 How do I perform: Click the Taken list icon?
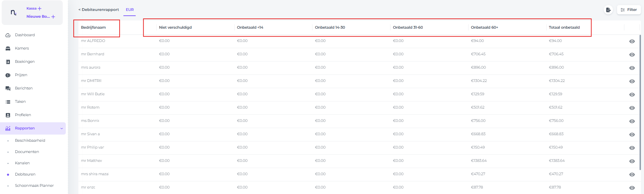tap(8, 102)
